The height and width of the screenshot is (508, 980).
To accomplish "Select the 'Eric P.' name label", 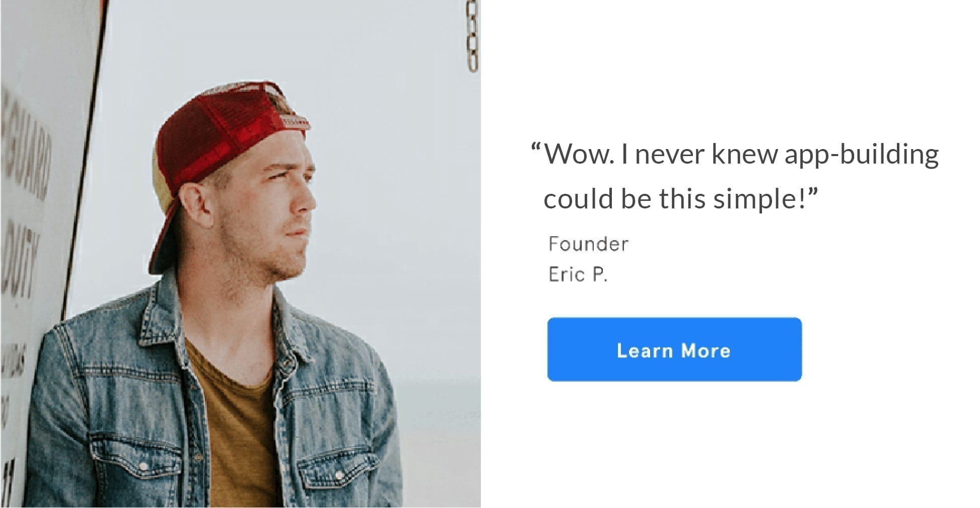I will point(578,274).
